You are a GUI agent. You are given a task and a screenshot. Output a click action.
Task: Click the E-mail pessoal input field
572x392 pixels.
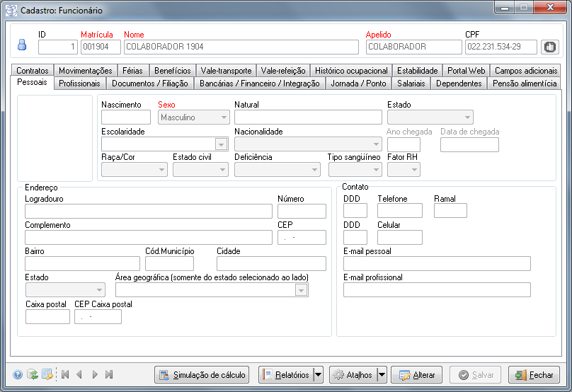[x=437, y=264]
